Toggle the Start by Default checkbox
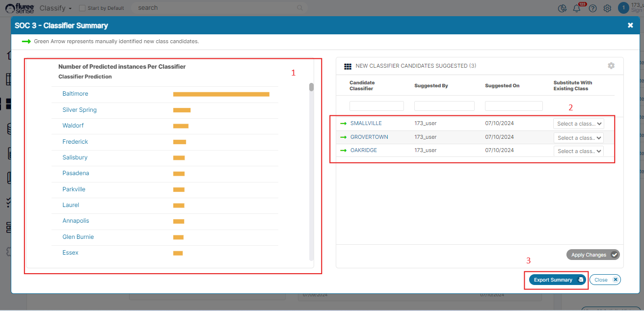This screenshot has width=644, height=311. click(82, 8)
